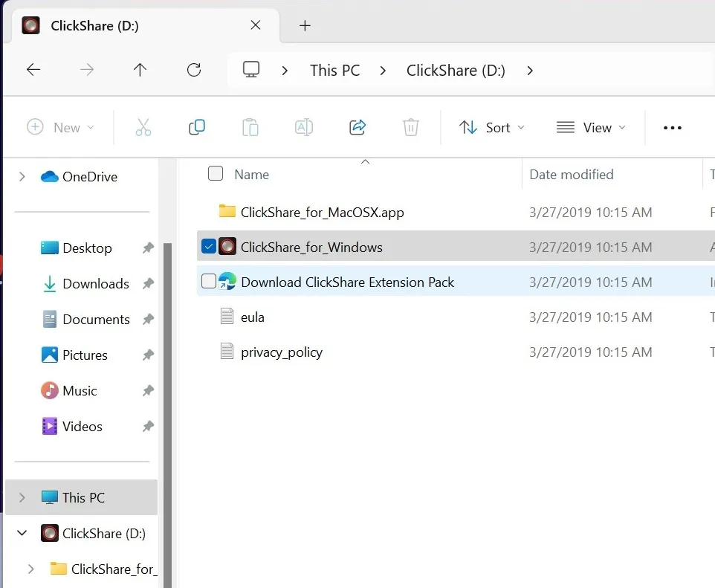Click the Share icon in toolbar
Screen dimensions: 715x588
coord(357,127)
